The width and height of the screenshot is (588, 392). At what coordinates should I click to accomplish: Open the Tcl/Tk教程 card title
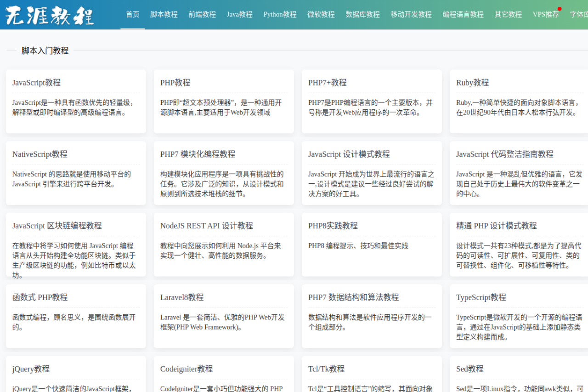pos(326,369)
